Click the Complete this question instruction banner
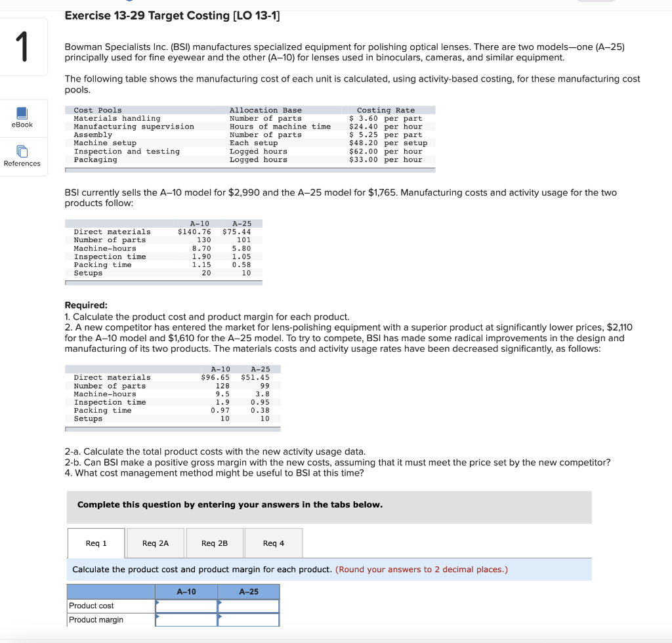This screenshot has width=672, height=643. click(x=328, y=507)
